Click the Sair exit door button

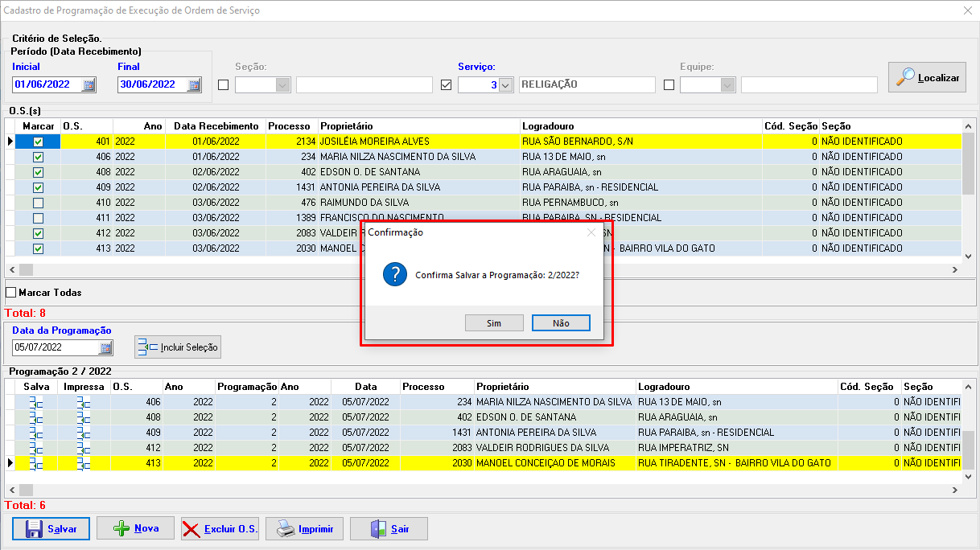pos(389,528)
